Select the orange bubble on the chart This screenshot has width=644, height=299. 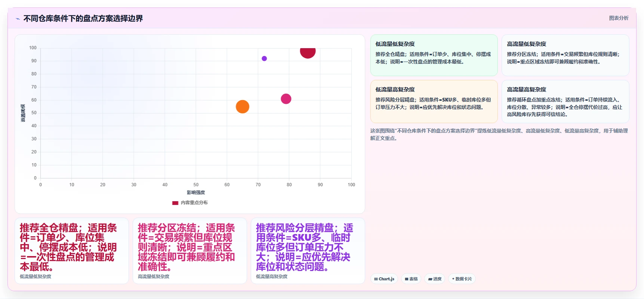tap(243, 107)
